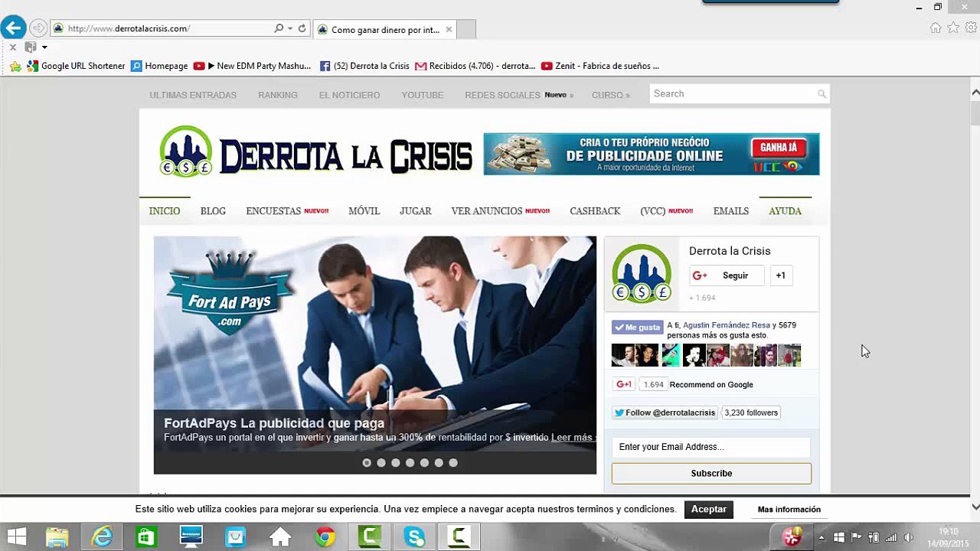Open Windows Start button

[x=15, y=537]
